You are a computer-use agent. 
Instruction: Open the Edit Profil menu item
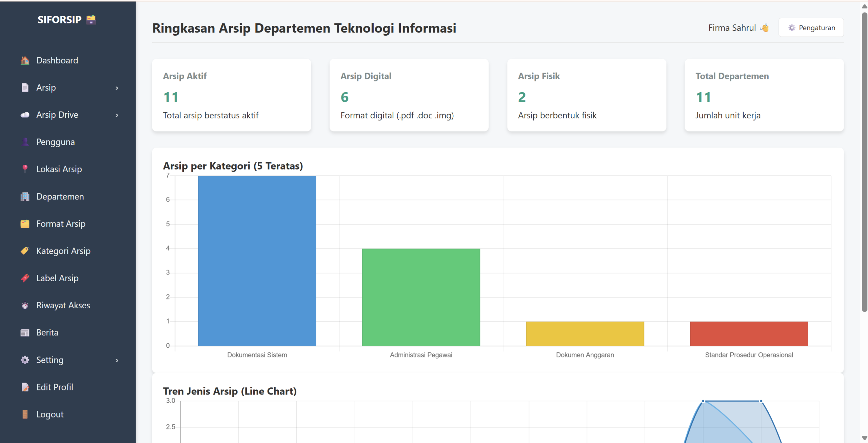tap(55, 387)
